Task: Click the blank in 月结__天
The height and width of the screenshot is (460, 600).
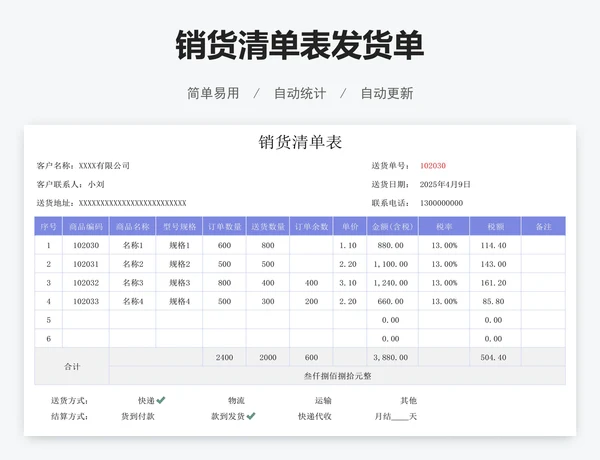Action: (x=400, y=417)
